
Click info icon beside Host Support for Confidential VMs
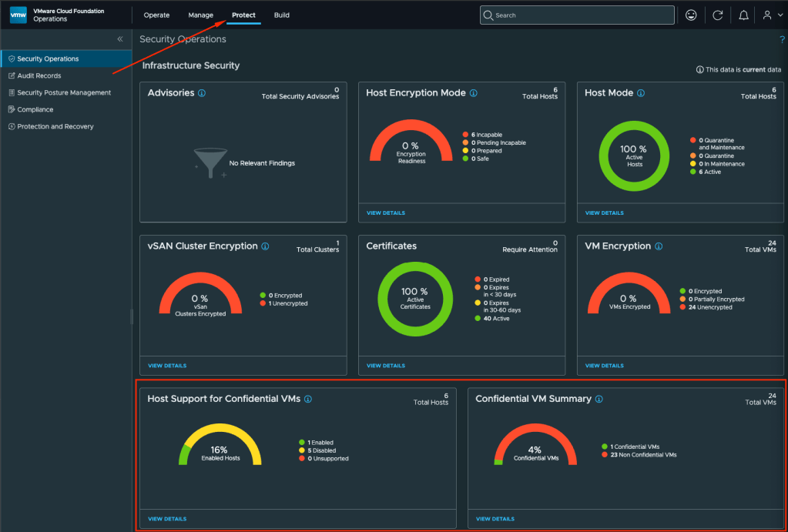coord(308,399)
